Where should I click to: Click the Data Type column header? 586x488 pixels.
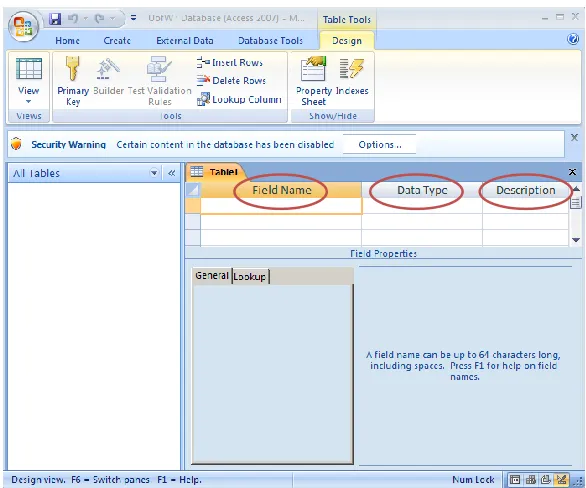(422, 190)
